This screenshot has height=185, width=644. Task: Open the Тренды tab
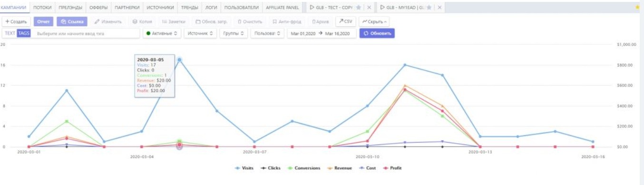pos(189,8)
